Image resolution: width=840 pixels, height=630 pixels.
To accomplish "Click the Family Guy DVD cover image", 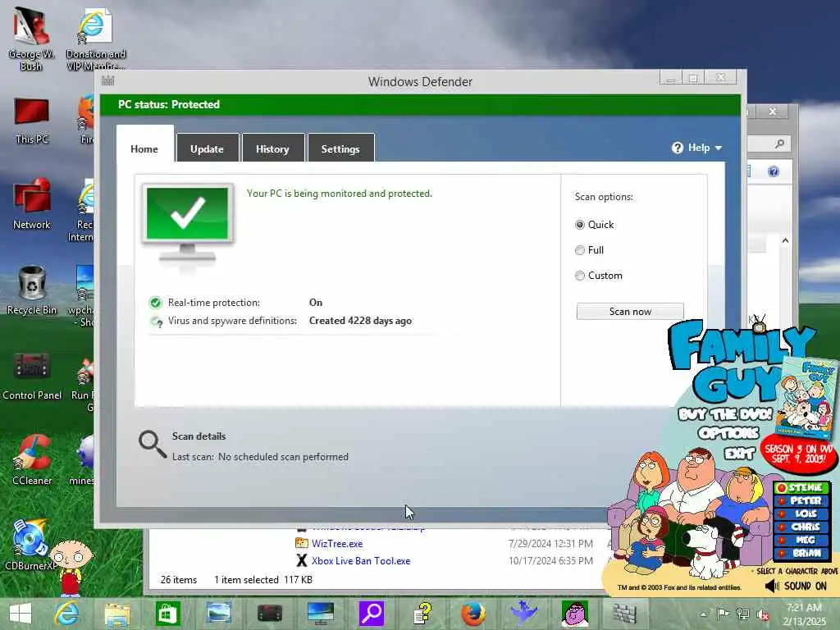I will [807, 399].
